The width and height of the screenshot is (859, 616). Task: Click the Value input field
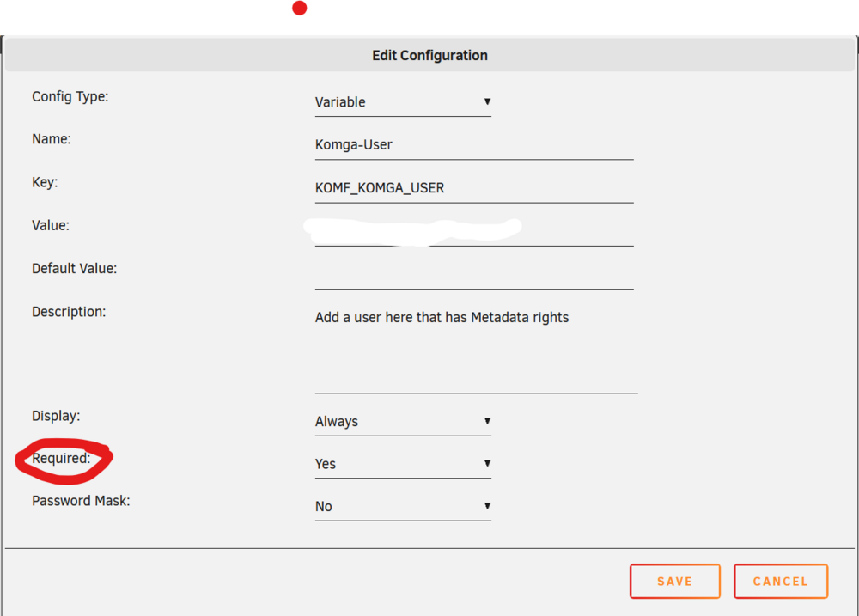pyautogui.click(x=474, y=232)
